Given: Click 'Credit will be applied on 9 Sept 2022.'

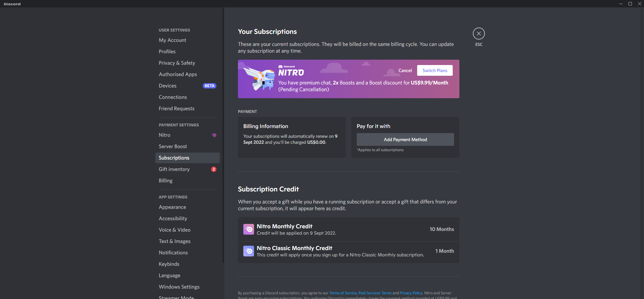Looking at the screenshot, I should point(296,233).
